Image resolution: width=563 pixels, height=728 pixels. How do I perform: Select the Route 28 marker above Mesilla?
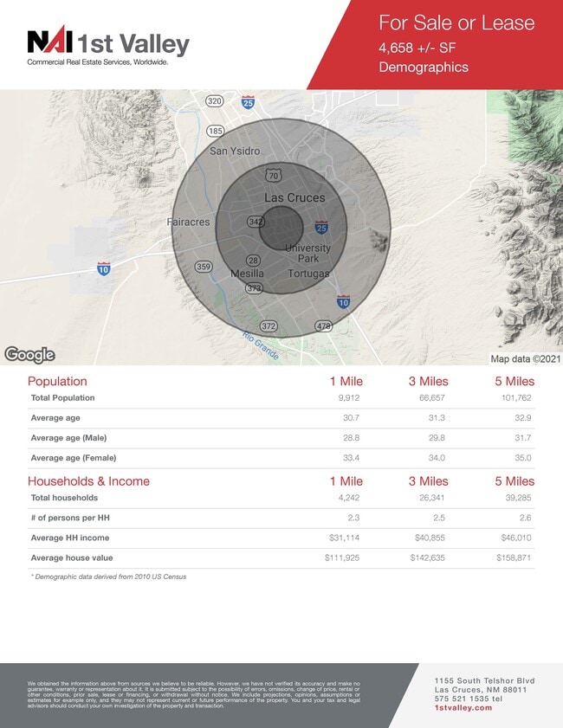253,260
